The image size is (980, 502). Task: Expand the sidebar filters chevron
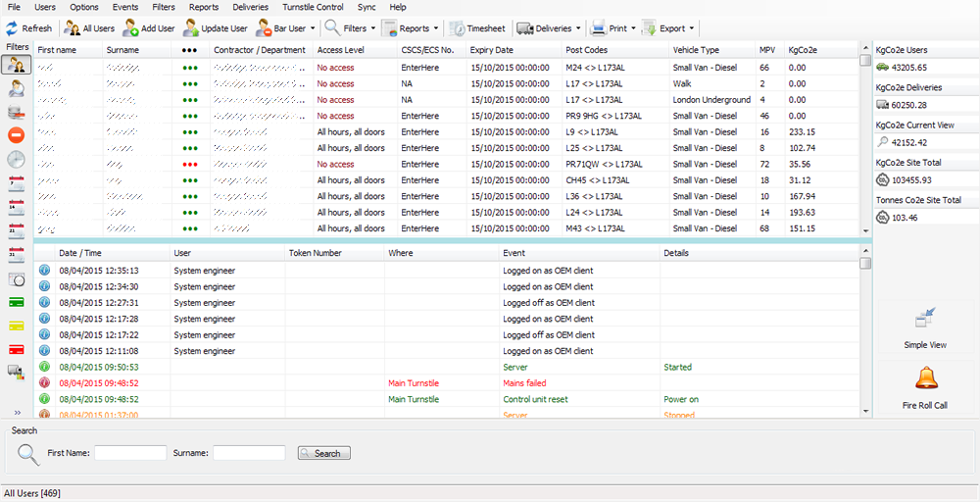tap(17, 413)
